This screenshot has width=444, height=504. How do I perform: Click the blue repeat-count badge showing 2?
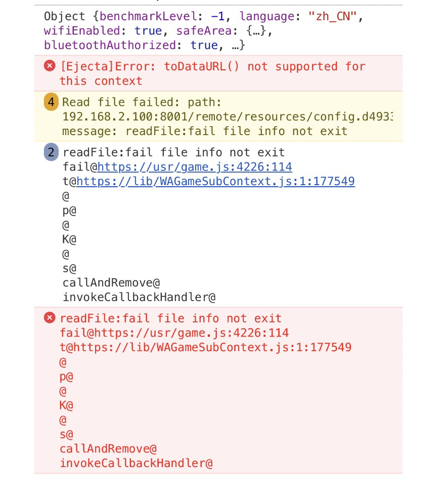[x=51, y=152]
